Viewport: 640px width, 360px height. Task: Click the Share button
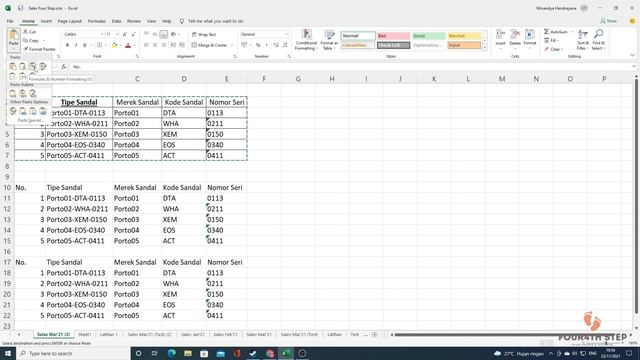point(608,21)
